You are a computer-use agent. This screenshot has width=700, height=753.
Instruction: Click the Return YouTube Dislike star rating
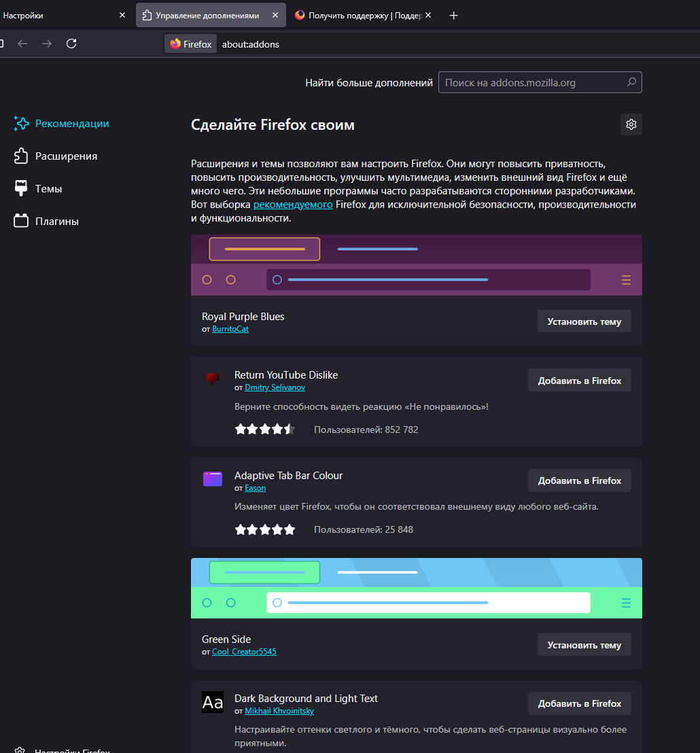pyautogui.click(x=264, y=430)
